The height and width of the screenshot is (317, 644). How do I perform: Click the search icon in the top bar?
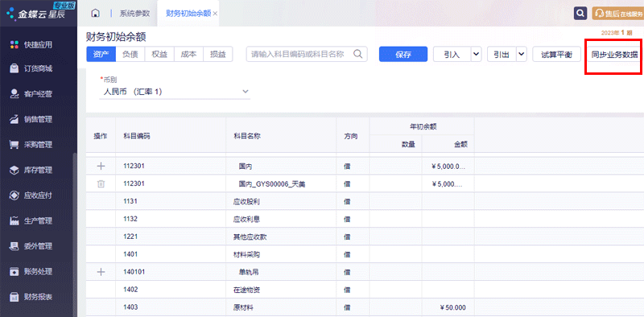(x=580, y=13)
